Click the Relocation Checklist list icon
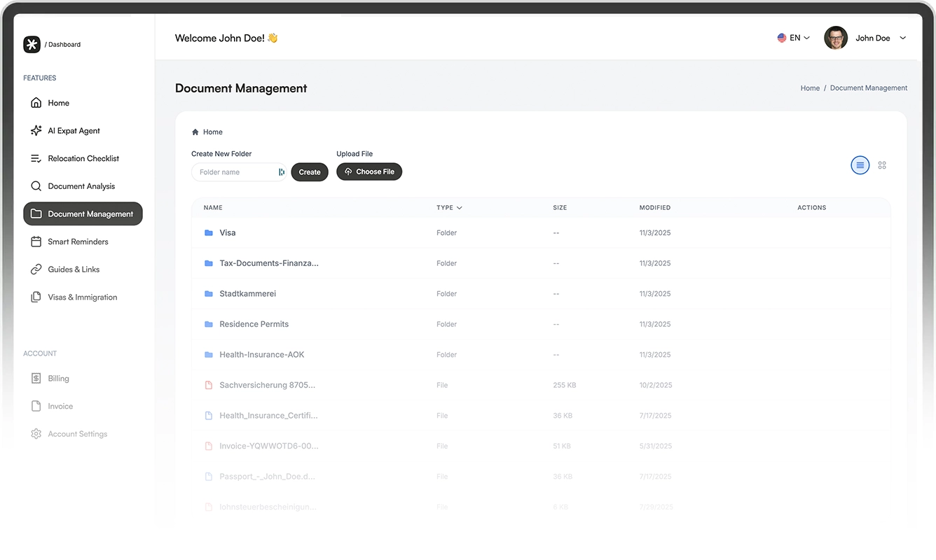The image size is (936, 560). coord(36,158)
